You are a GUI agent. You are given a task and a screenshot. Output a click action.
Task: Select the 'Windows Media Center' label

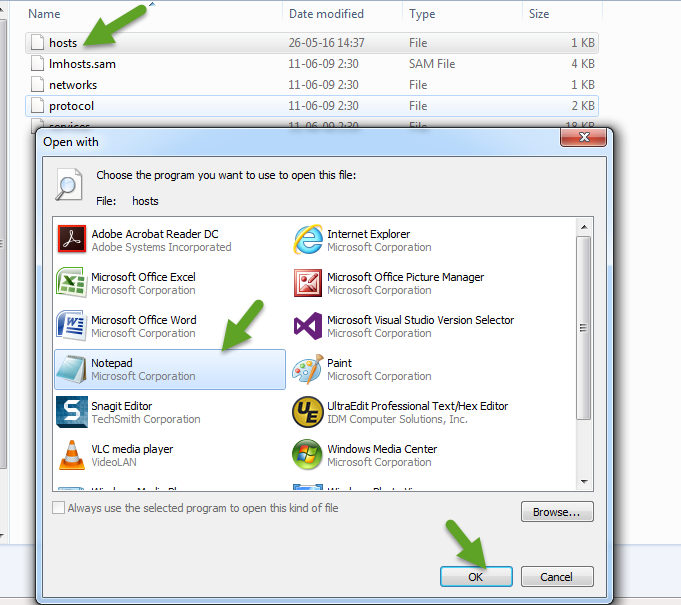pyautogui.click(x=382, y=449)
